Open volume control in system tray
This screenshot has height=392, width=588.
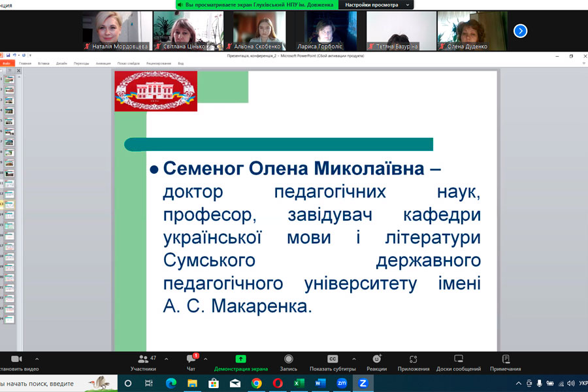pyautogui.click(x=571, y=384)
